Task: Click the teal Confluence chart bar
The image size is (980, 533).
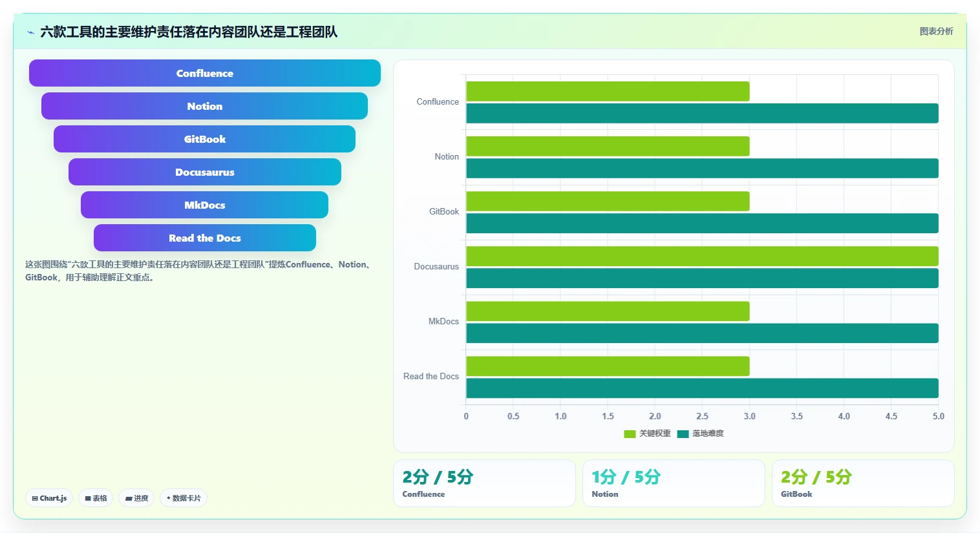Action: (x=702, y=113)
